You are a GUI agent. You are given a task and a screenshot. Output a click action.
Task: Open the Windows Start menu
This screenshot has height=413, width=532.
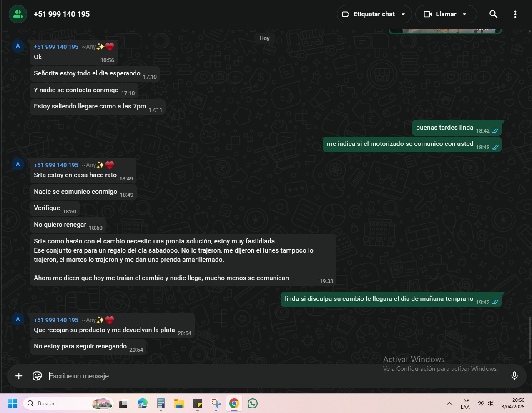(13, 403)
